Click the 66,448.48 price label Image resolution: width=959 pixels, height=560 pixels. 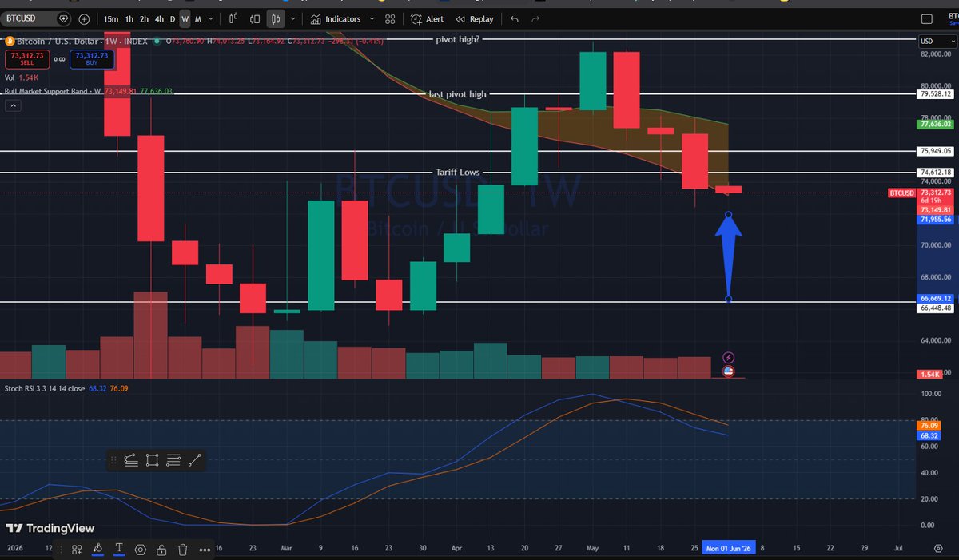coord(936,308)
